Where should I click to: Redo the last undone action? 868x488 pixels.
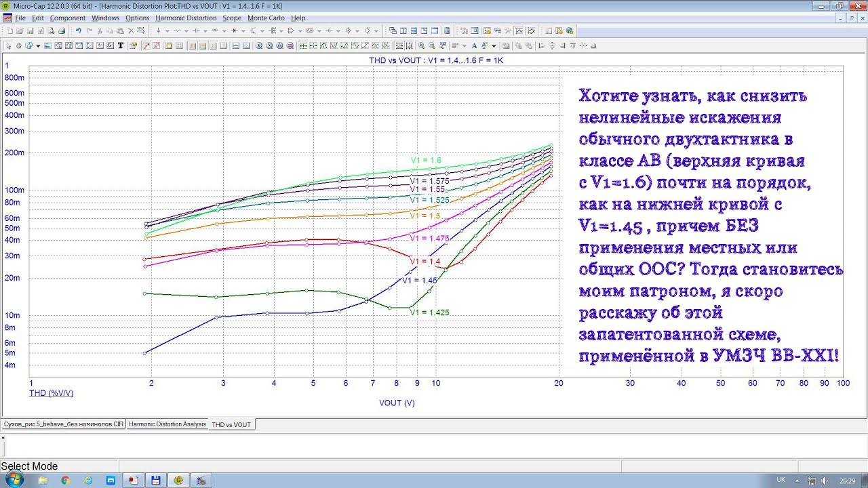tap(89, 31)
